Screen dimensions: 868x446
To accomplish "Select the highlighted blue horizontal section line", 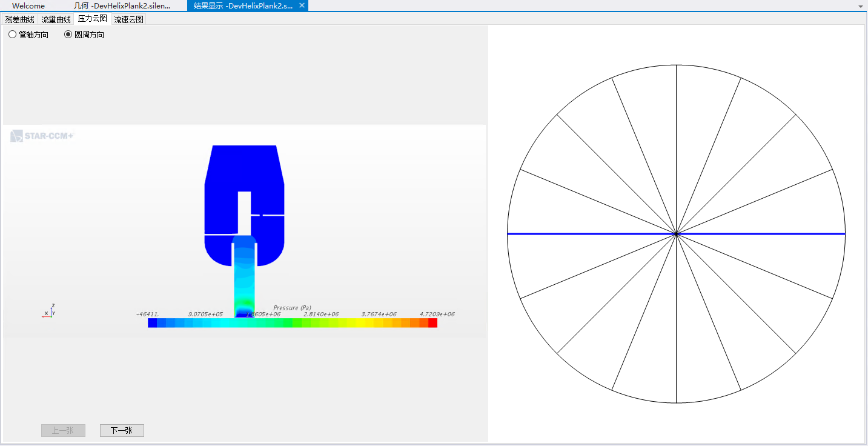I will (594, 234).
